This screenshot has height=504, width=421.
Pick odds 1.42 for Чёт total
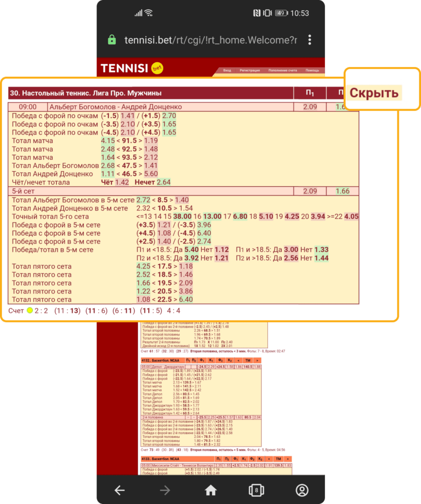(x=122, y=182)
